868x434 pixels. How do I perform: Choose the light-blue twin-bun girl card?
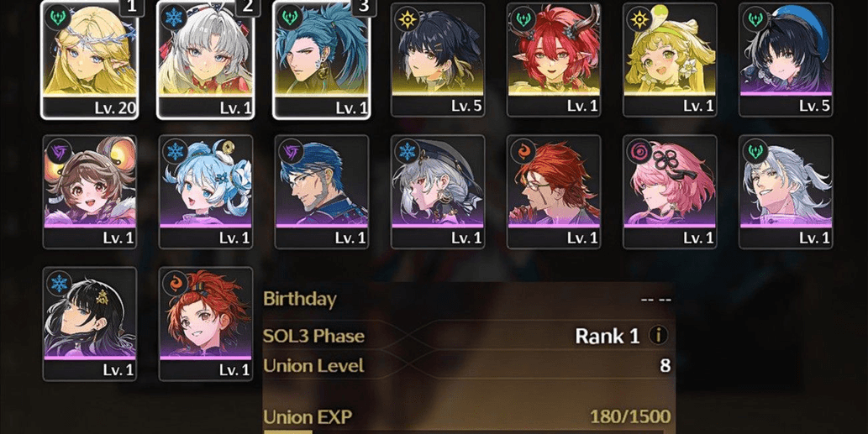(x=206, y=192)
